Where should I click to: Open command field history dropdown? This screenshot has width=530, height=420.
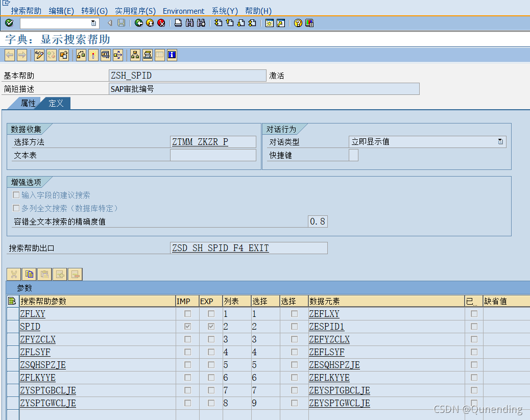tap(93, 23)
